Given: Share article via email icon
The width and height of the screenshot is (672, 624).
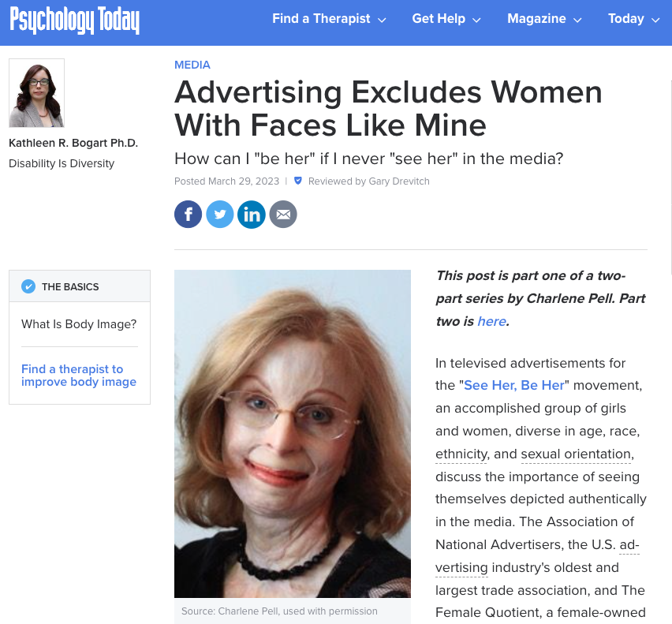Looking at the screenshot, I should (x=283, y=214).
